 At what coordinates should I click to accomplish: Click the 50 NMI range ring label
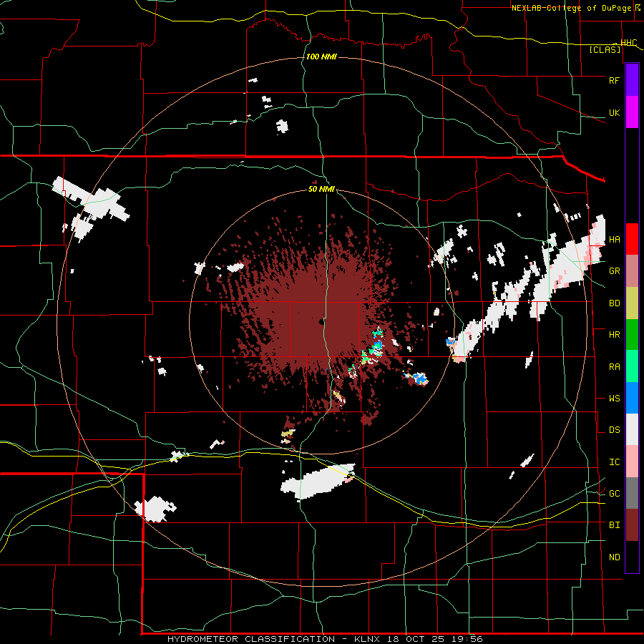(x=321, y=189)
